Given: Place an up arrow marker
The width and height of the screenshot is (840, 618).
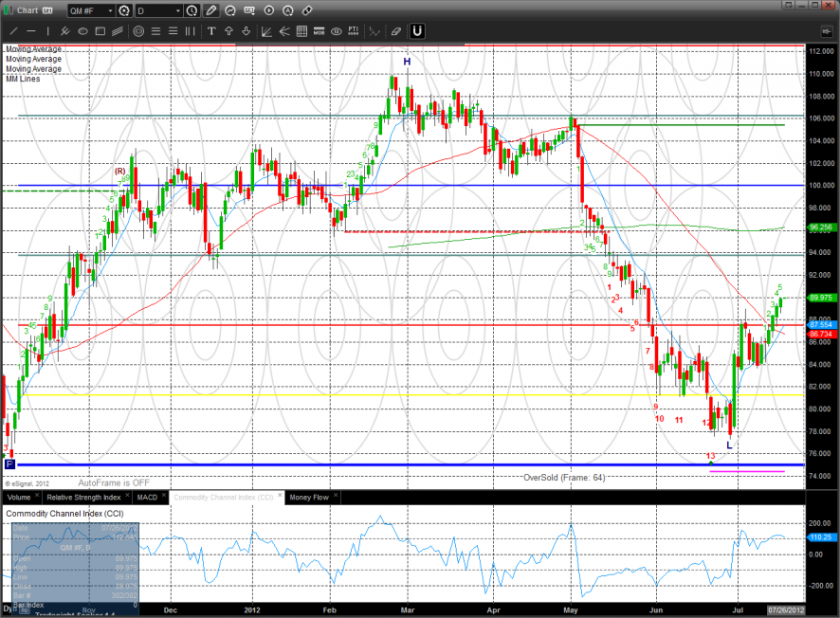Looking at the screenshot, I should coord(229,31).
